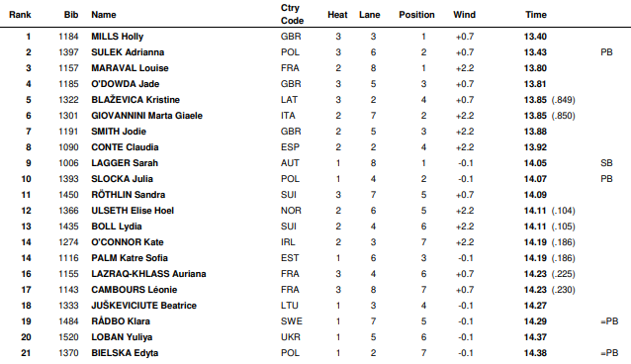The height and width of the screenshot is (364, 631).
Task: Click the Wind column header
Action: point(464,15)
